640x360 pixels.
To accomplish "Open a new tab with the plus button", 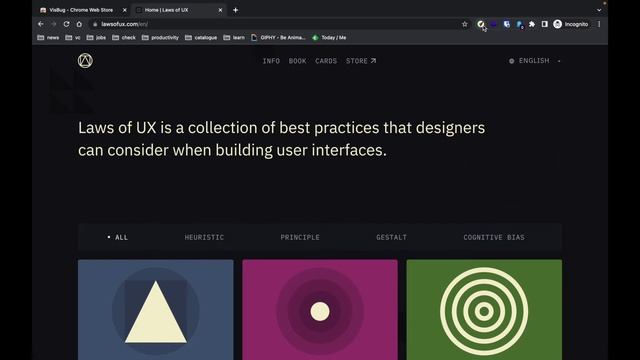I will click(236, 10).
